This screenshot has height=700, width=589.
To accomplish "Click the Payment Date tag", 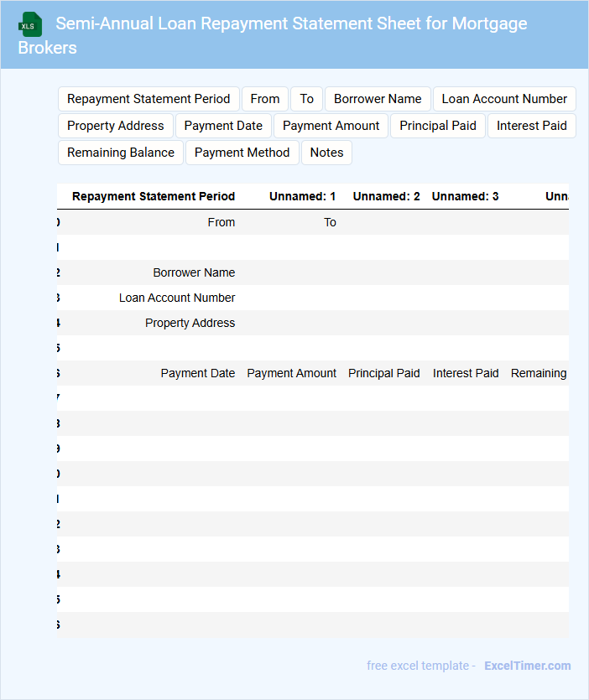I will click(x=223, y=126).
